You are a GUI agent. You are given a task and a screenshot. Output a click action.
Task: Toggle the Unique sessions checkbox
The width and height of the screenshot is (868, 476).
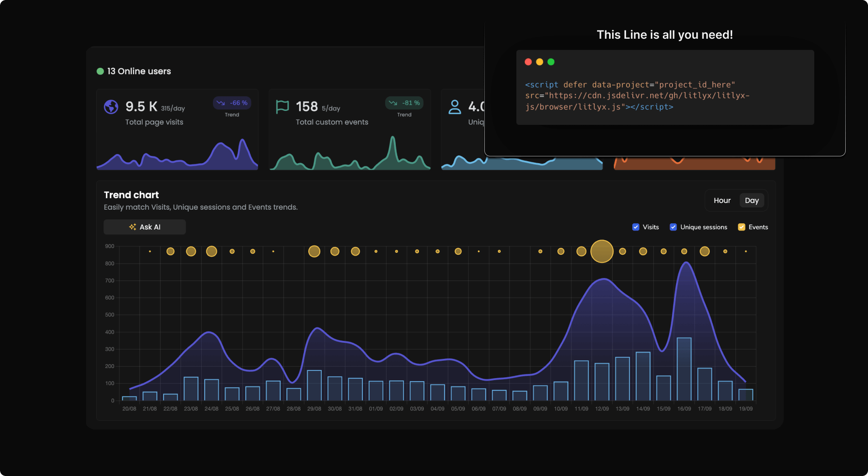click(x=673, y=227)
